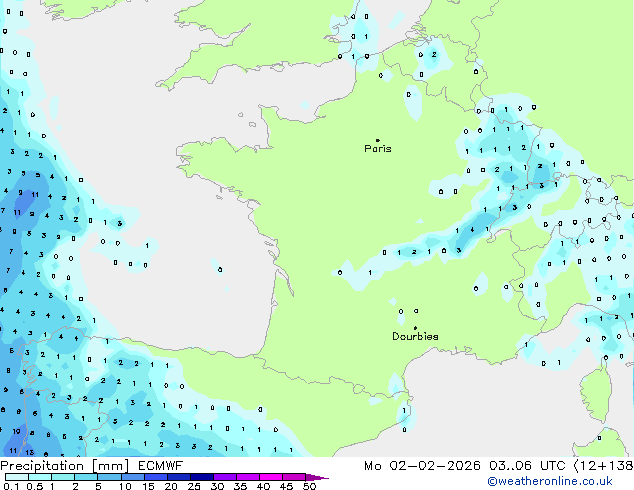Pick the magenta swatch between 40 and 45
The image size is (634, 490).
(x=271, y=477)
